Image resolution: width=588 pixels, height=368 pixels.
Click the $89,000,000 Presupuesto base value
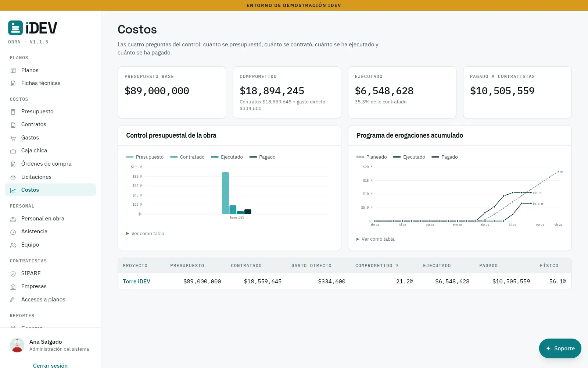tap(157, 91)
